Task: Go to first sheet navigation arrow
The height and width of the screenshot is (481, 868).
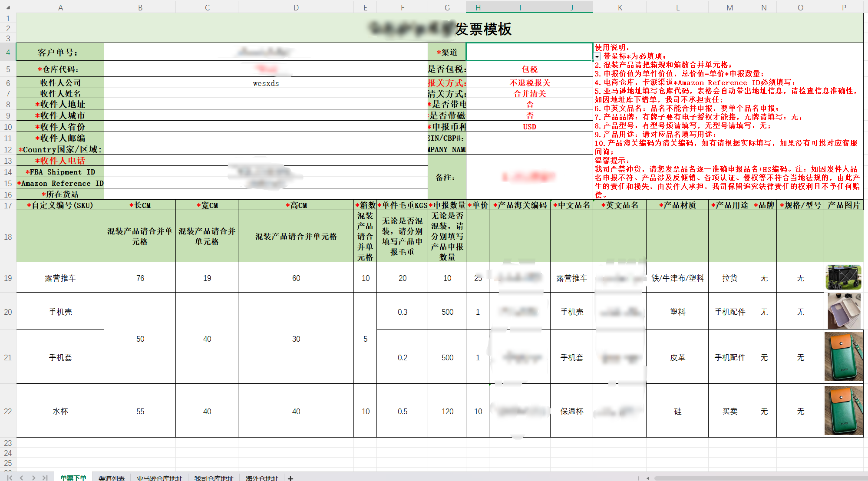Action: tap(10, 478)
